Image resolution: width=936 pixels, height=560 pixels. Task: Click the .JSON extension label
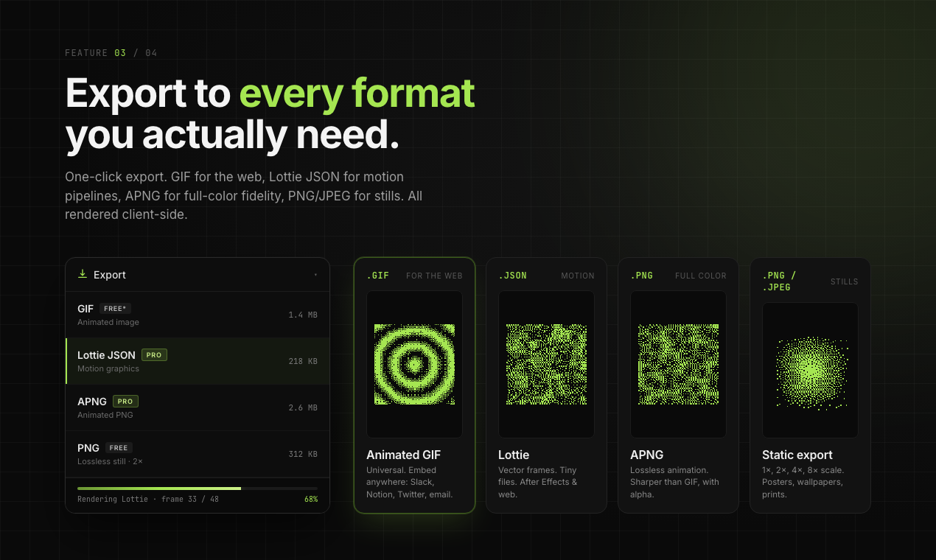pos(513,276)
